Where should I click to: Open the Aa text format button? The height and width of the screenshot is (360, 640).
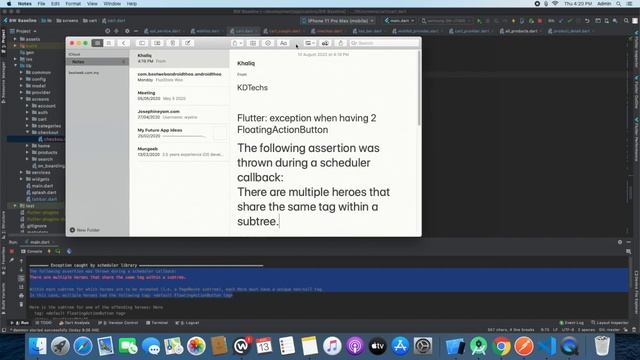click(x=283, y=43)
